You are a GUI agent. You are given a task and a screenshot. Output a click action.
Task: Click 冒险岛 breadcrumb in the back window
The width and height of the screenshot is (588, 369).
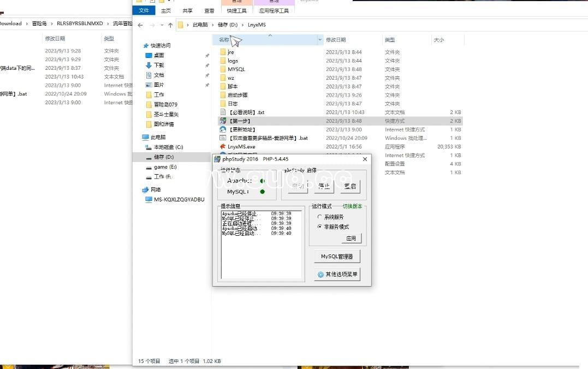(x=39, y=23)
